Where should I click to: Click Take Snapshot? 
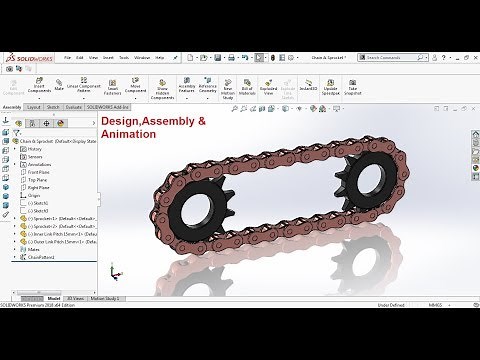(353, 87)
